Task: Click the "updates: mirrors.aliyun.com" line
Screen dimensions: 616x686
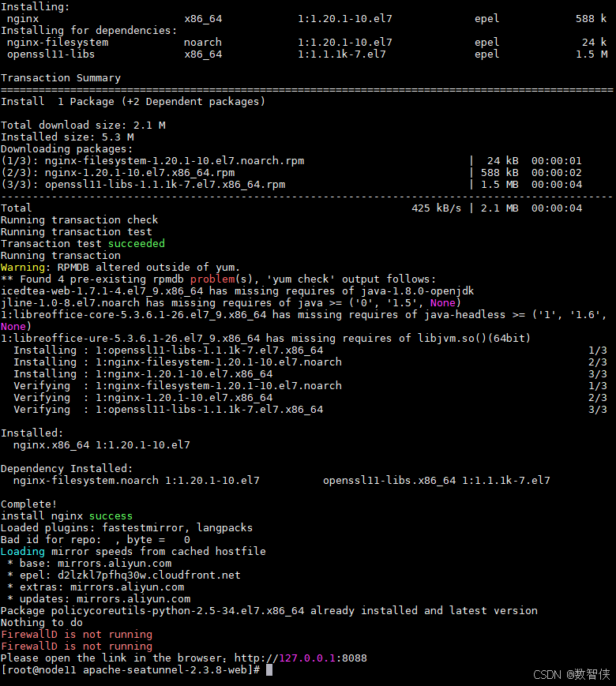Action: coord(99,598)
